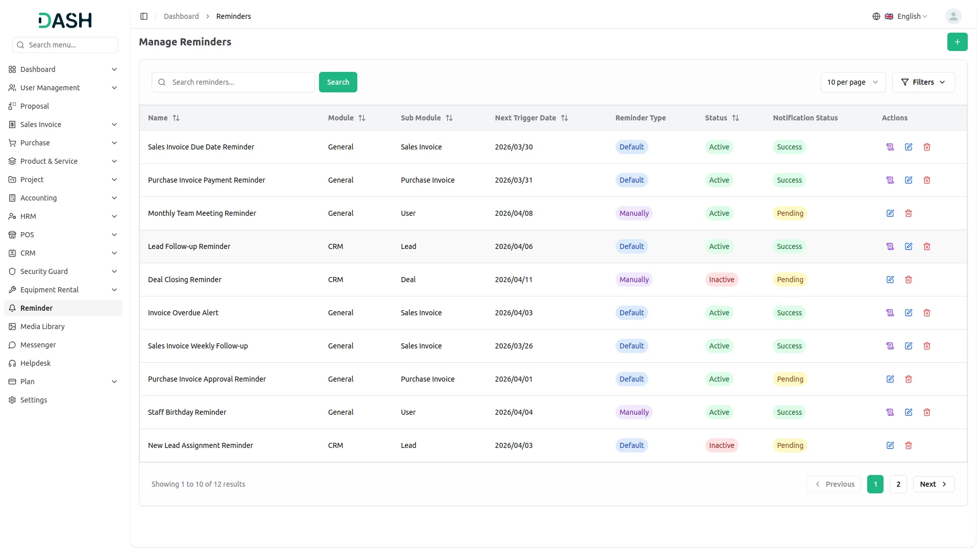Delete the Sales Invoice Due Date Reminder

point(927,147)
